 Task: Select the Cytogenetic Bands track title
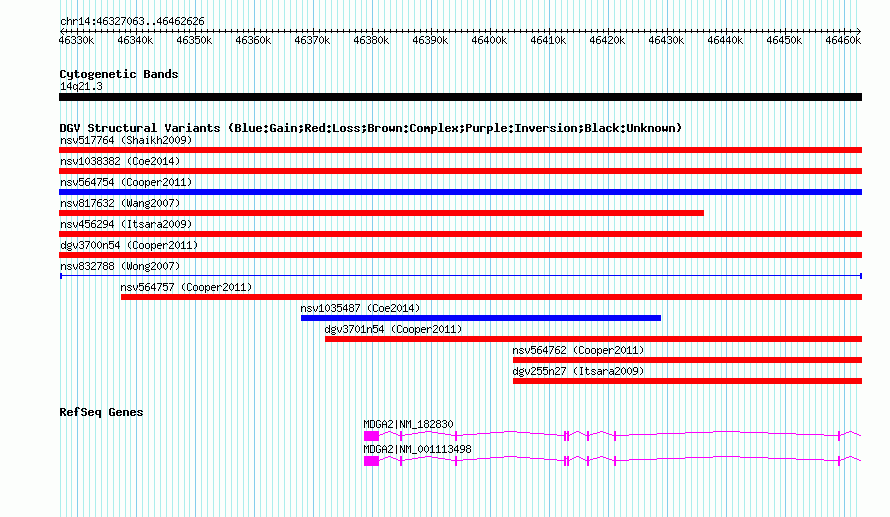[119, 74]
